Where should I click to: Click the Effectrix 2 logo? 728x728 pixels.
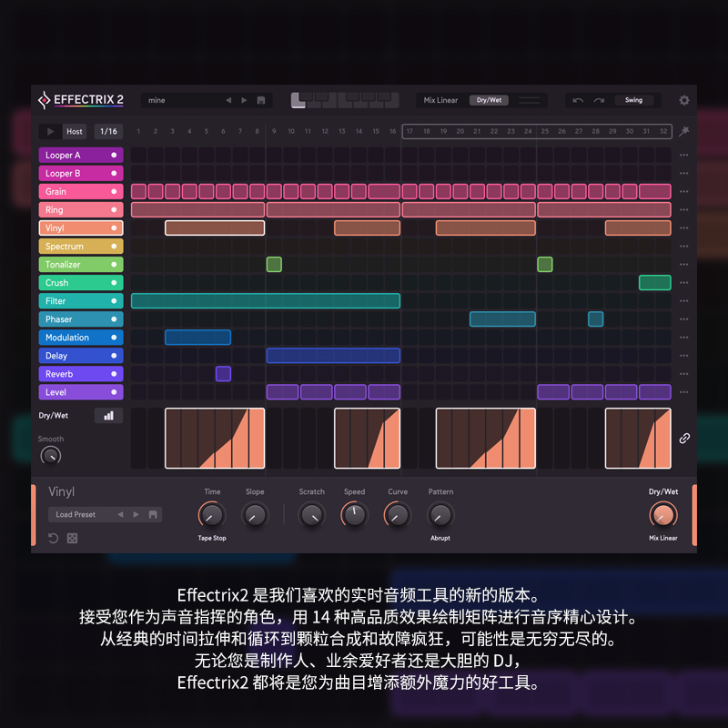pos(81,100)
